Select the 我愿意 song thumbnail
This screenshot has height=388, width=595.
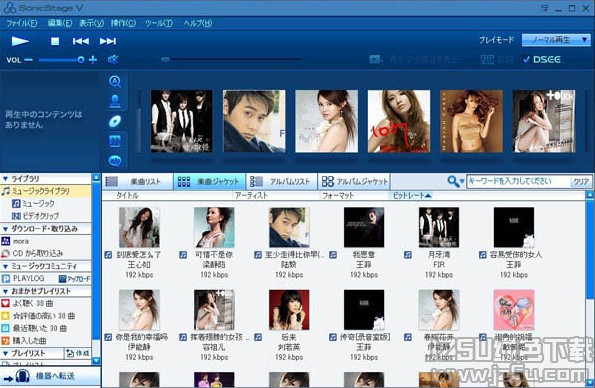click(x=364, y=227)
